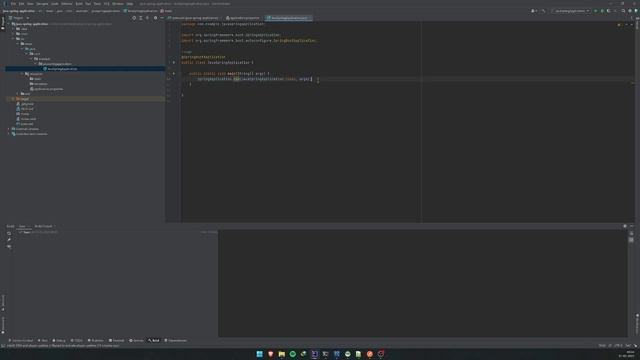Open TODO tool window
The image size is (640, 360).
(76, 340)
